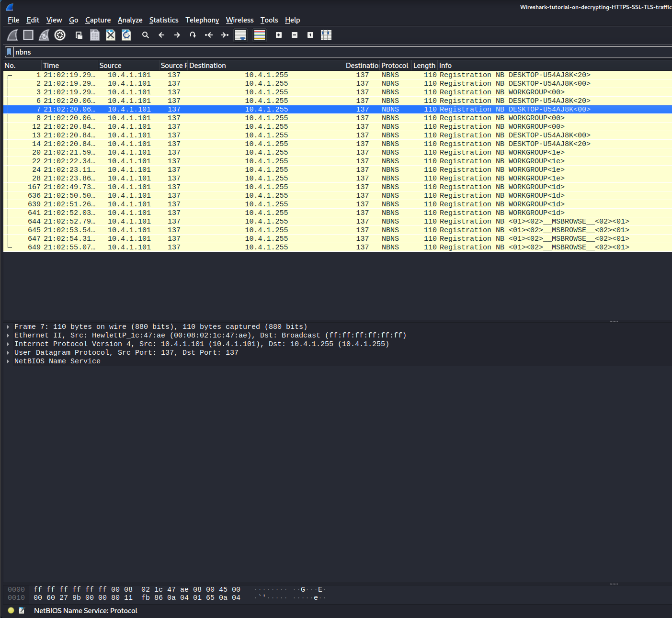
Task: Click hex offset 0010 byte row
Action: 137,598
